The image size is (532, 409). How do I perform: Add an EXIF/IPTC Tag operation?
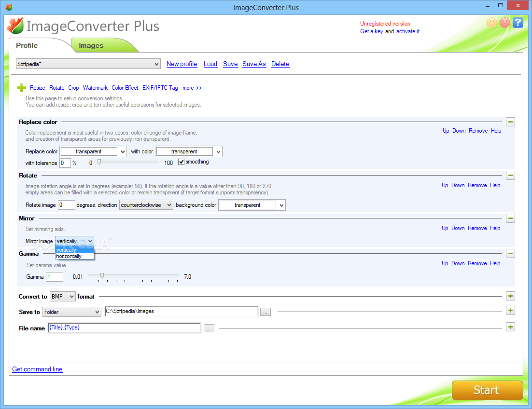click(160, 88)
